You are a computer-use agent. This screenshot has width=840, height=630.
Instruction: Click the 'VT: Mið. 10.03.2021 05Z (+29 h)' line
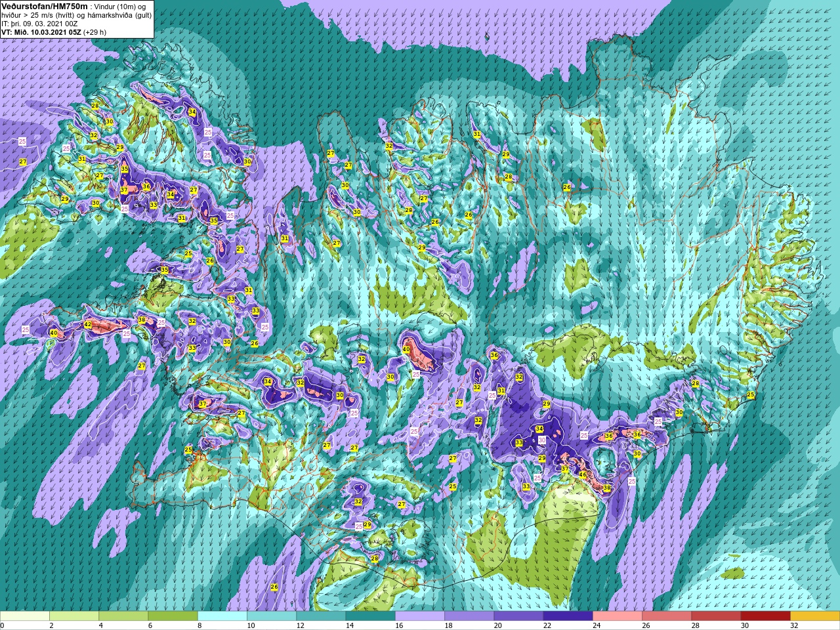[x=54, y=32]
